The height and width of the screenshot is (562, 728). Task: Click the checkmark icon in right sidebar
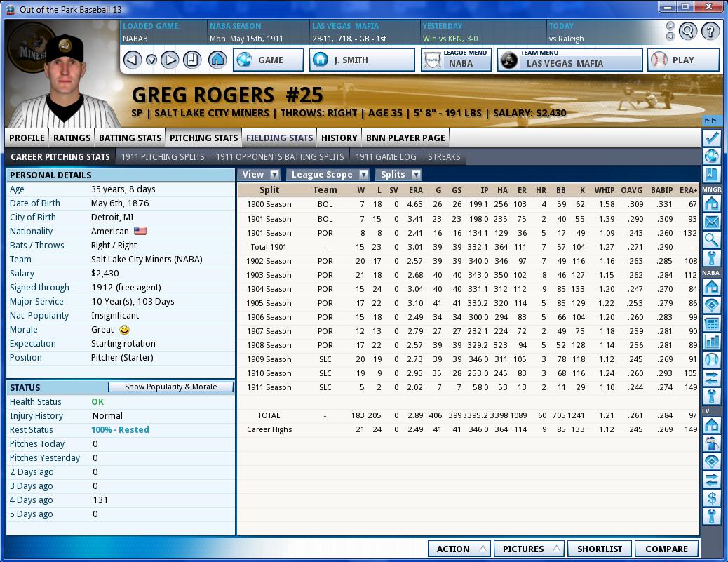coord(711,138)
